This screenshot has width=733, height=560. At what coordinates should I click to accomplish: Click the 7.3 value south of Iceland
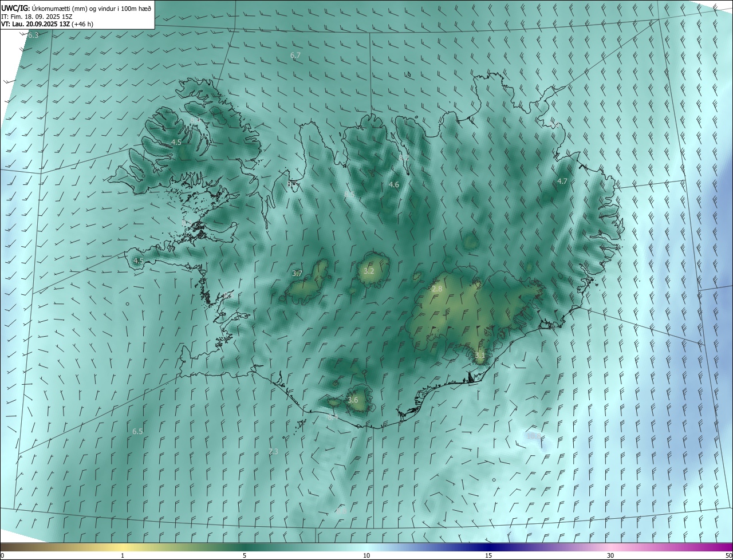tap(273, 451)
